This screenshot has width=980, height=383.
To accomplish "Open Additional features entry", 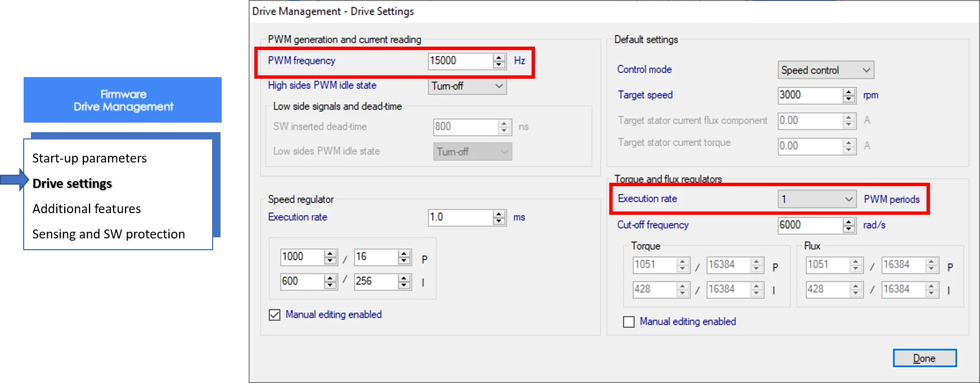I will click(x=87, y=209).
